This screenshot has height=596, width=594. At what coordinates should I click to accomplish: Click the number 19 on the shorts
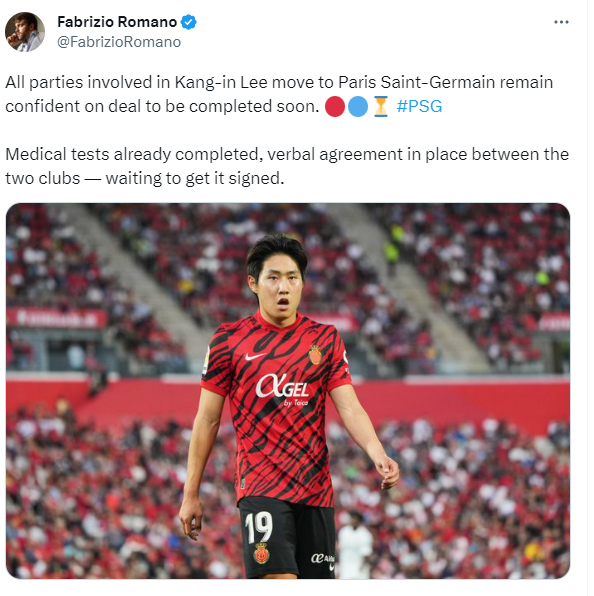(x=258, y=527)
